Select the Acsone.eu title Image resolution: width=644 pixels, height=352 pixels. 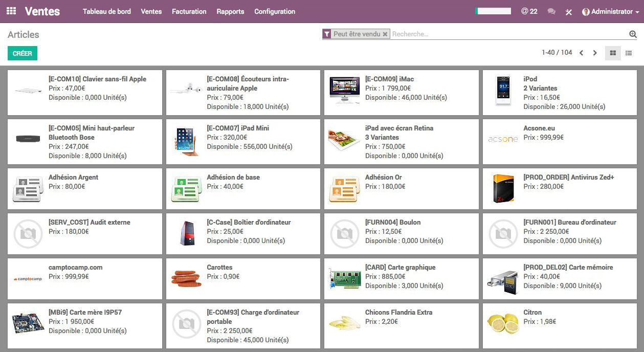tap(539, 128)
